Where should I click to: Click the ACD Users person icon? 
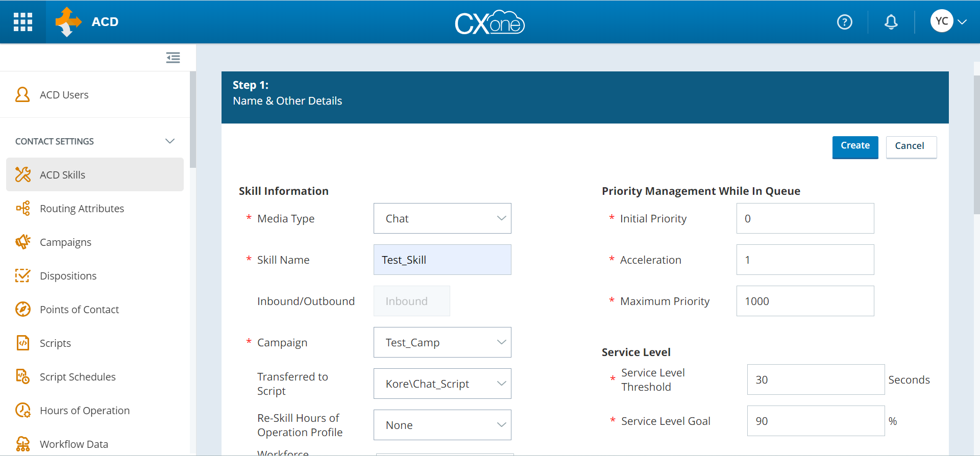pos(22,95)
